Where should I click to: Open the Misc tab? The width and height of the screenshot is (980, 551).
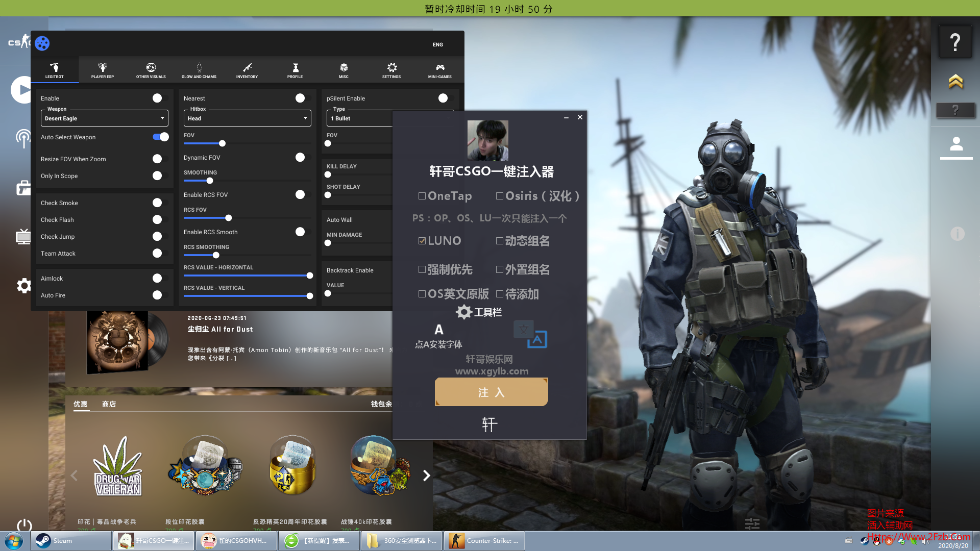click(344, 70)
